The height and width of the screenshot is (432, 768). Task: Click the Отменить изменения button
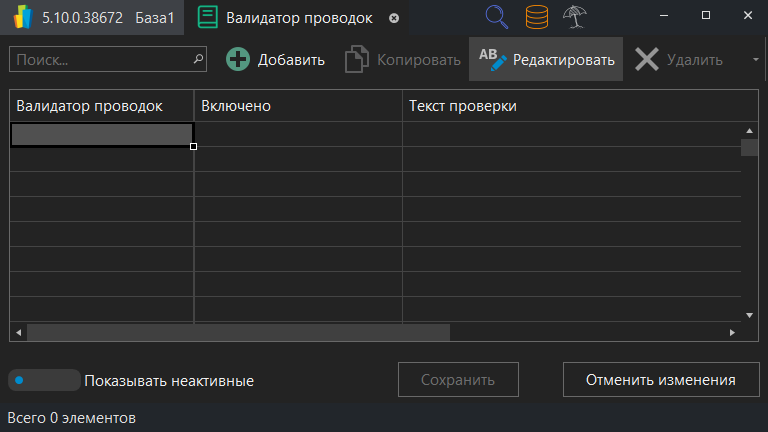click(x=661, y=380)
